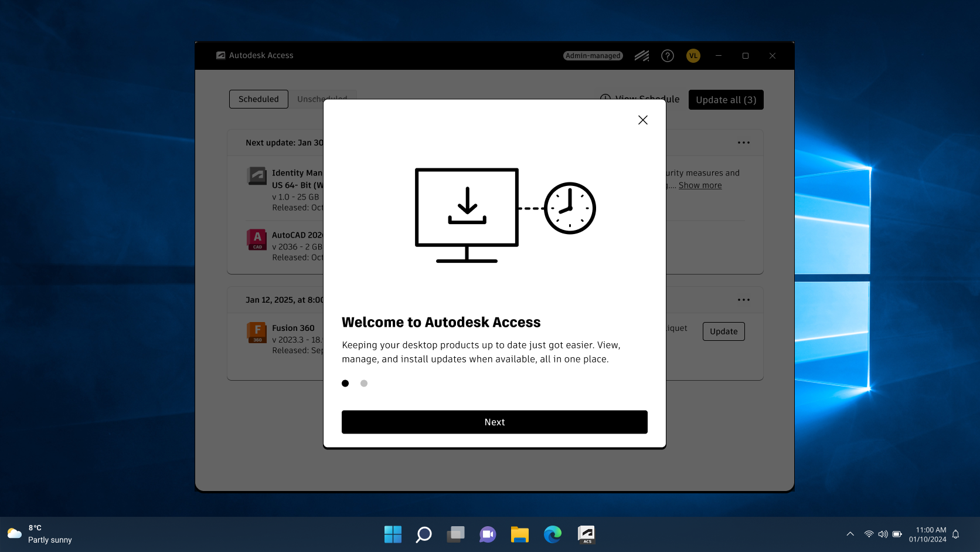The width and height of the screenshot is (980, 552).
Task: Click the Update button for Fusion 360
Action: 724,331
